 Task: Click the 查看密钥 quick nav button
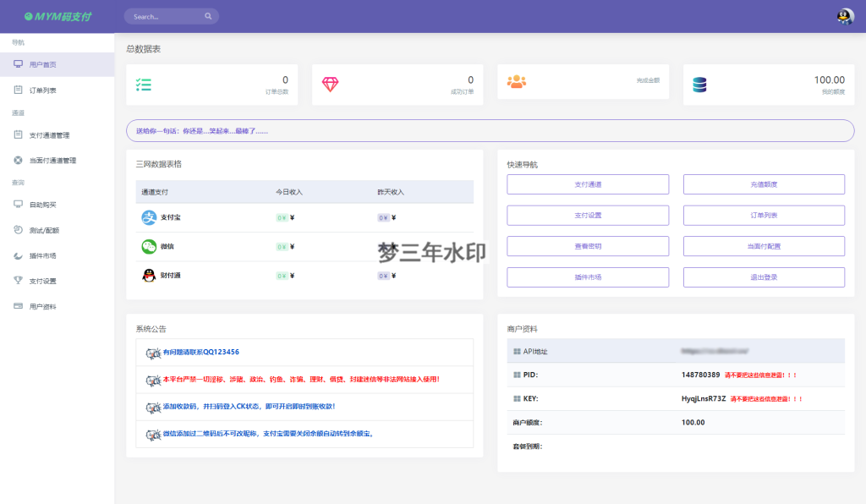point(588,246)
